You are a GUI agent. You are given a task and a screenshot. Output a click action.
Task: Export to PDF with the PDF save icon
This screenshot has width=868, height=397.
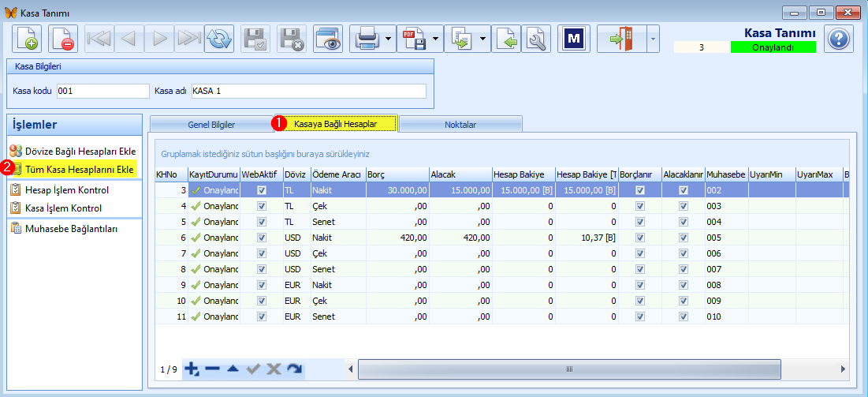(x=414, y=38)
